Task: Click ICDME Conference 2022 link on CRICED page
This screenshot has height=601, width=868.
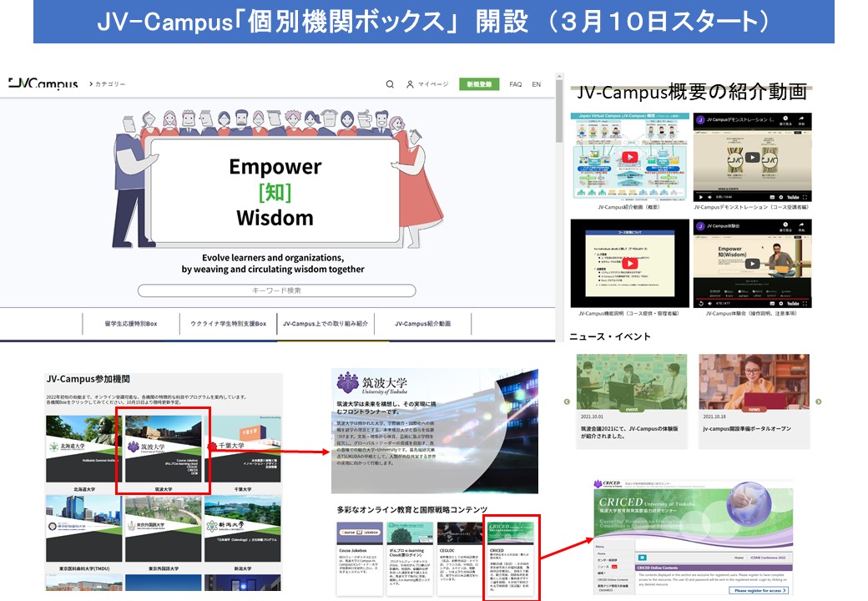Action: click(x=768, y=558)
